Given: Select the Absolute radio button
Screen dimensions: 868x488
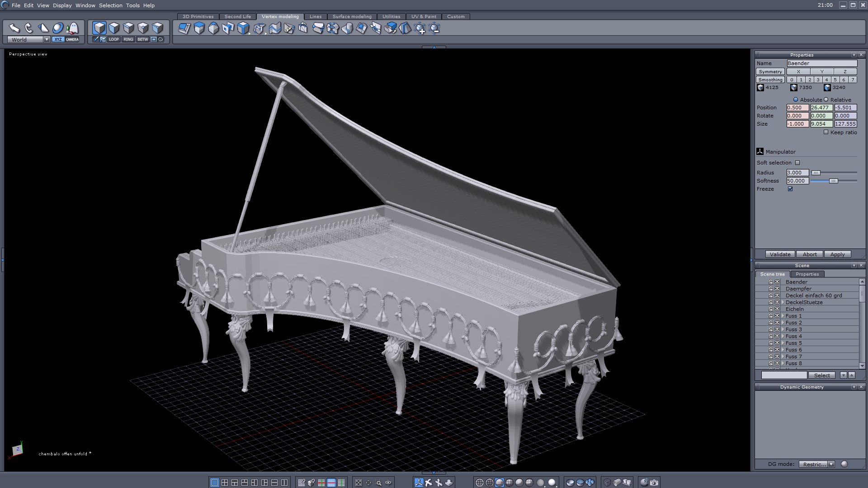Looking at the screenshot, I should tap(796, 100).
